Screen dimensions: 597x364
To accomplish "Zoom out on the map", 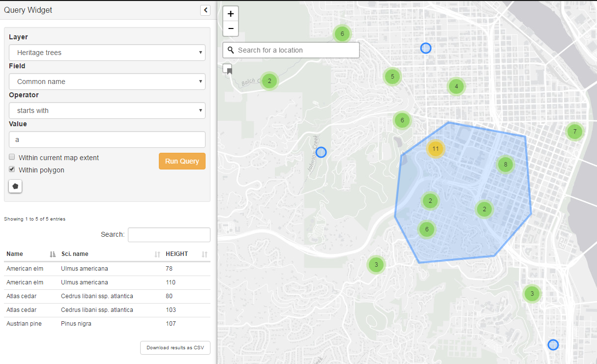I will (x=231, y=28).
